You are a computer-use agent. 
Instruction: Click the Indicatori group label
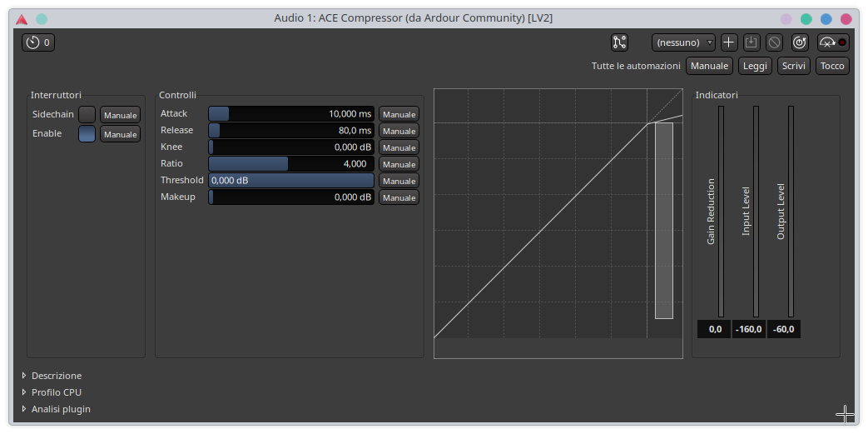point(717,95)
